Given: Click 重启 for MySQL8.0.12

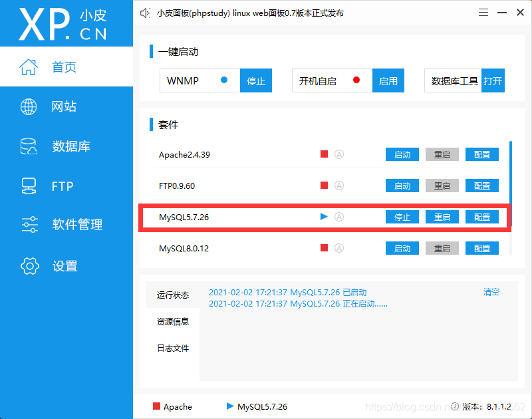Looking at the screenshot, I should point(442,248).
